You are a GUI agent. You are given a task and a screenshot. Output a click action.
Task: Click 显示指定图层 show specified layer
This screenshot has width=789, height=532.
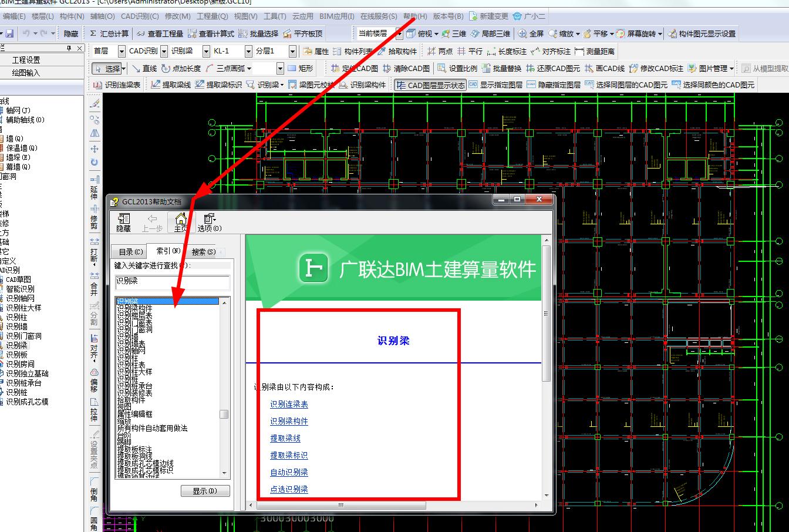click(495, 85)
